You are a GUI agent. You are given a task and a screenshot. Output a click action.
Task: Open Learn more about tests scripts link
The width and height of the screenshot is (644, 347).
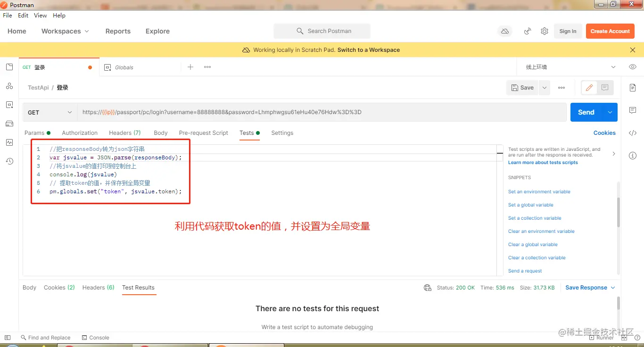click(x=543, y=163)
